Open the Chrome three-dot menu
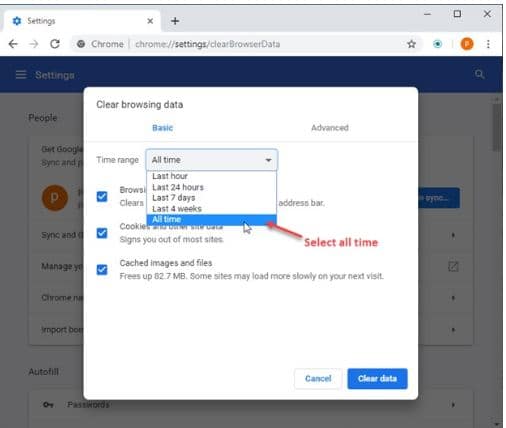Image resolution: width=506 pixels, height=428 pixels. pos(488,44)
